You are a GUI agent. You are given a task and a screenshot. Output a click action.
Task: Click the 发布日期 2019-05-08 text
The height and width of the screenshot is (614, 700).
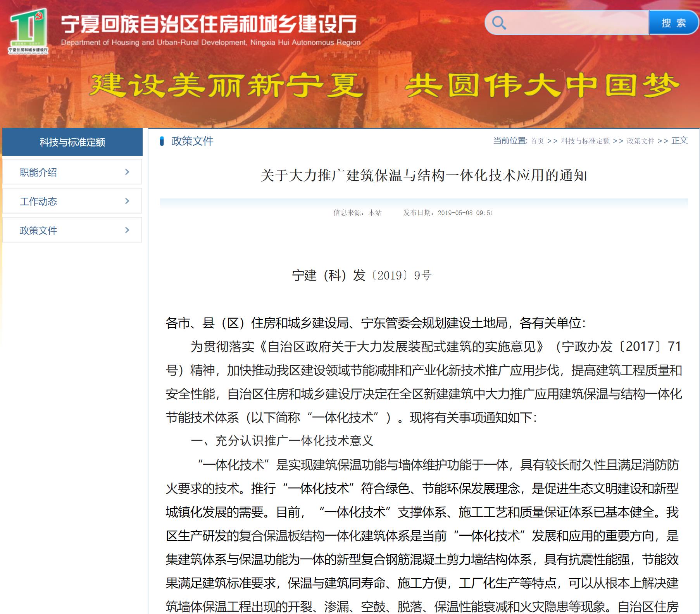[448, 213]
